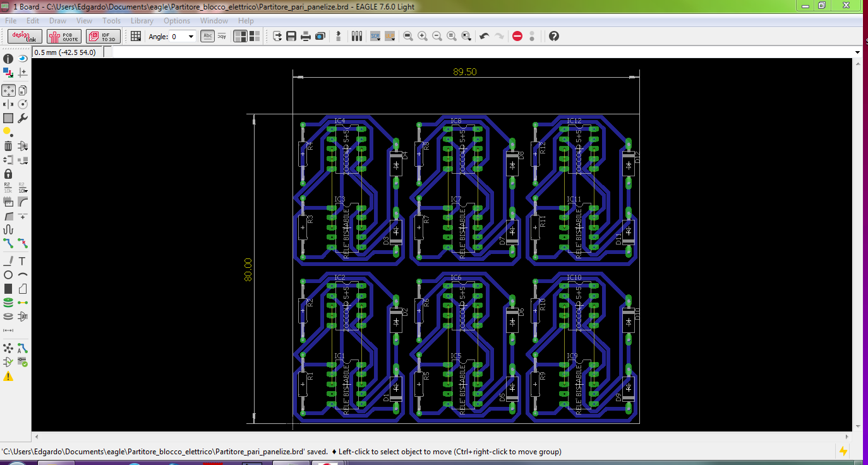Select the Mirror tool
The image size is (868, 465).
8,104
